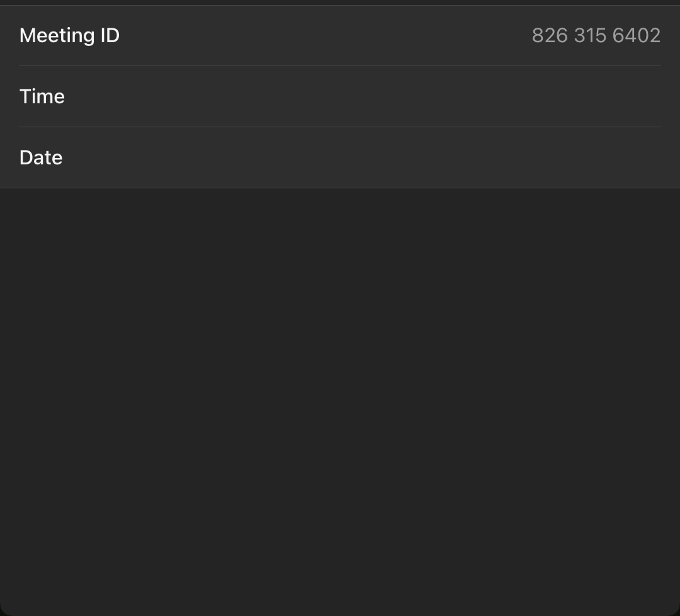Click the empty dark area below the Date row

[x=340, y=402]
